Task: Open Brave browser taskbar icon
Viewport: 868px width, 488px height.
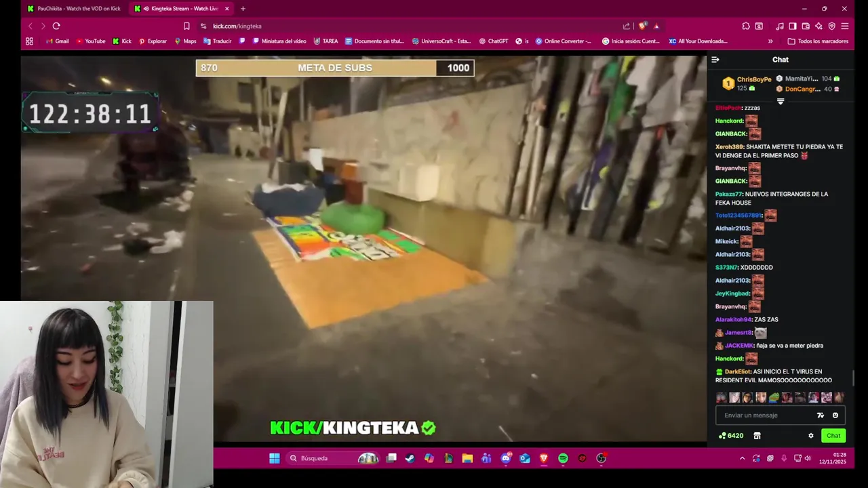Action: click(544, 458)
